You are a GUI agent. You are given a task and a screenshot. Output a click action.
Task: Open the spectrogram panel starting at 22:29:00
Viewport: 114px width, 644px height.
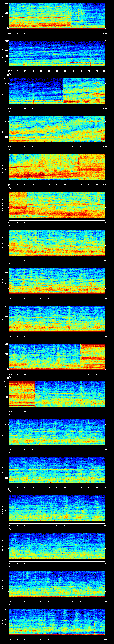pyautogui.click(x=57, y=584)
